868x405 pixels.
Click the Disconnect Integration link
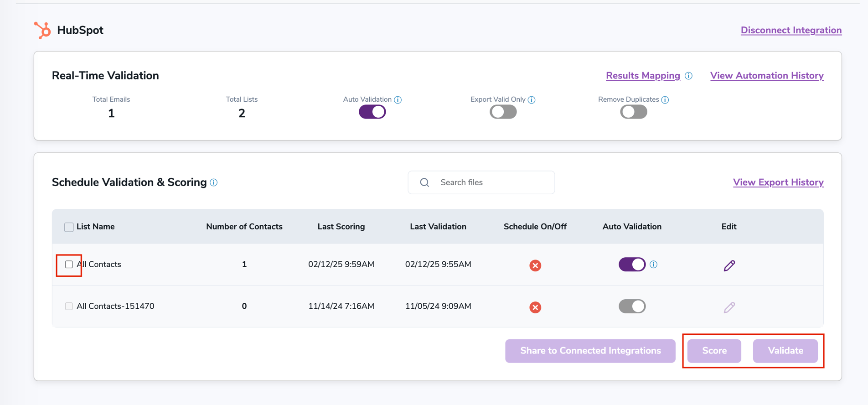(791, 30)
